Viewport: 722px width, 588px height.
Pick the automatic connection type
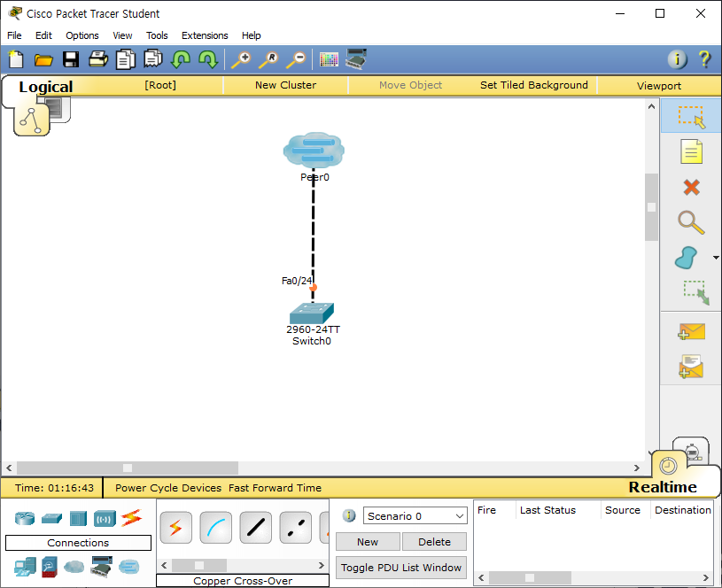pyautogui.click(x=176, y=527)
